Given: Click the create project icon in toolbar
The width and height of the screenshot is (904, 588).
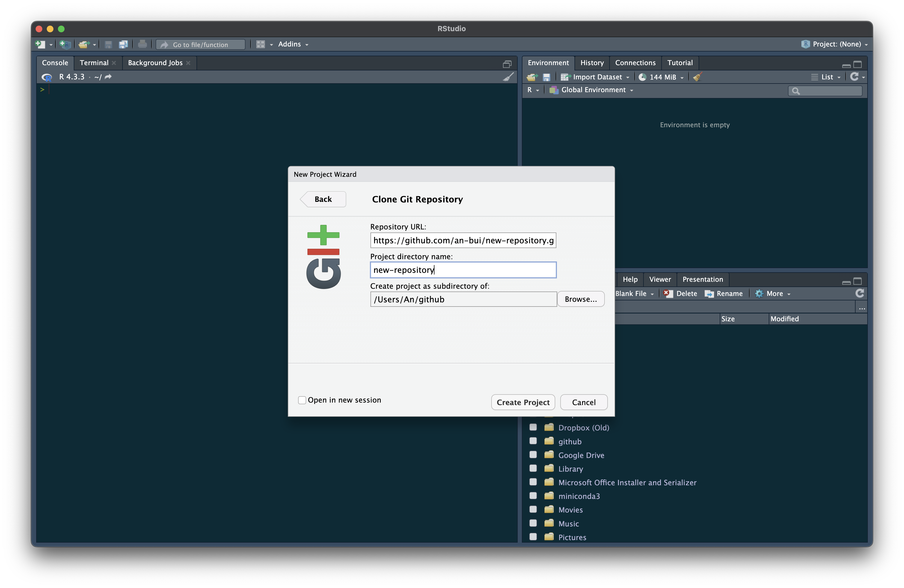Looking at the screenshot, I should 65,44.
